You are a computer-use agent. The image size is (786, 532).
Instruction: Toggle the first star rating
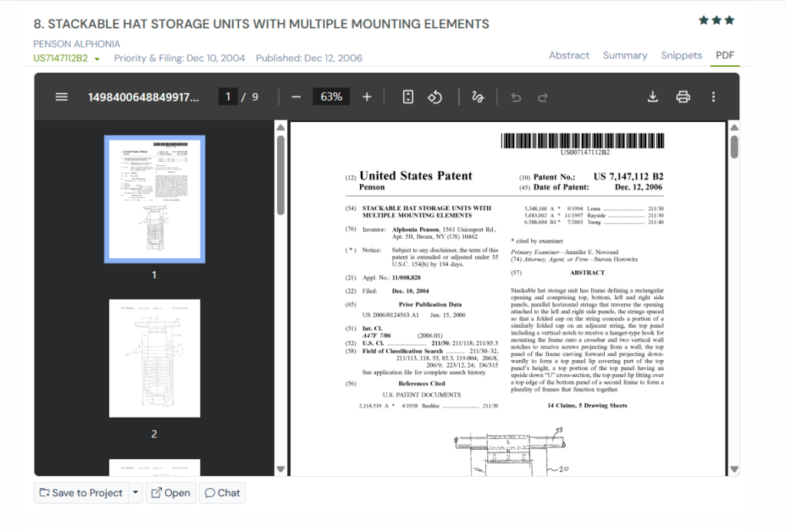pos(703,20)
